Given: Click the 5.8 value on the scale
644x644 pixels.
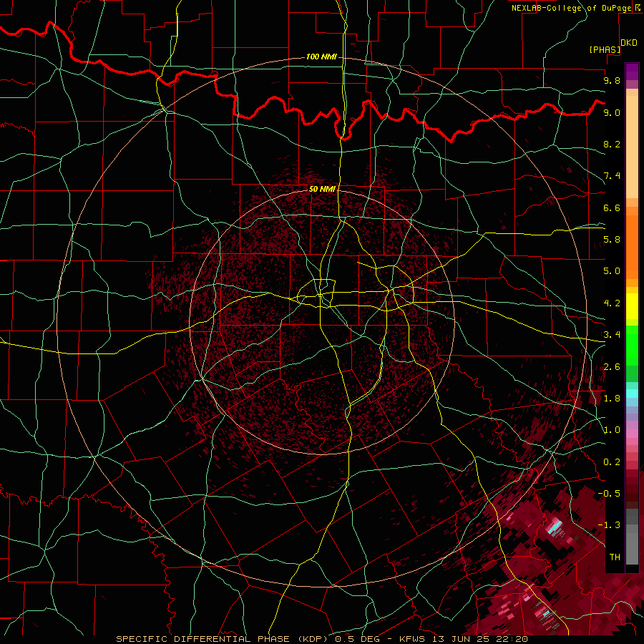Looking at the screenshot, I should (x=612, y=240).
